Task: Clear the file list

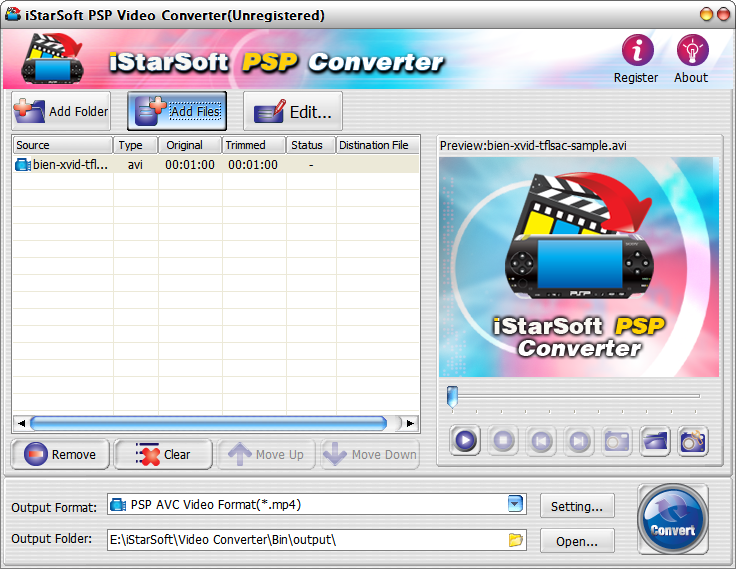Action: coord(163,455)
